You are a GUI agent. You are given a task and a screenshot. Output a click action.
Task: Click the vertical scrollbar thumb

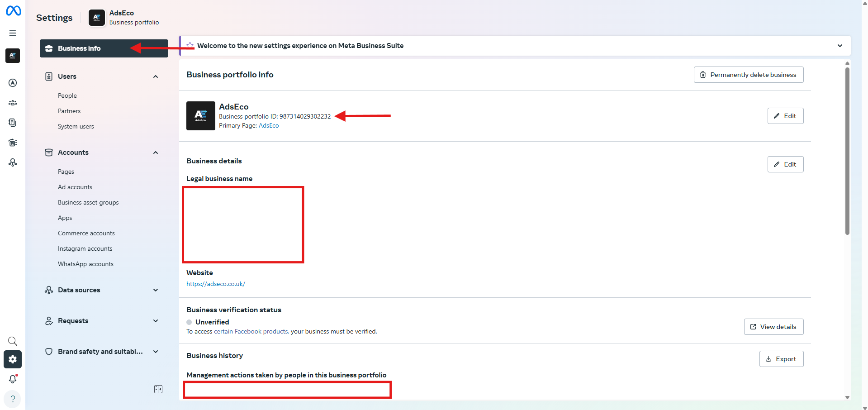click(x=847, y=151)
